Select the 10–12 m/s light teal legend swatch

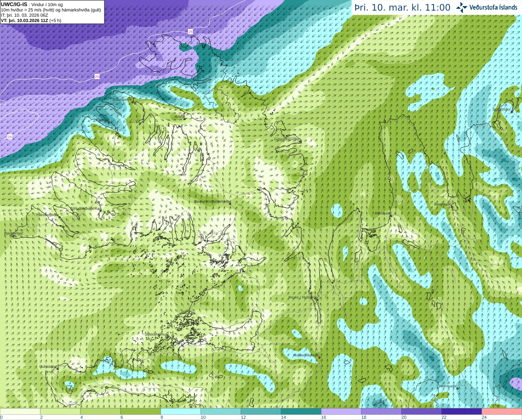point(221,411)
